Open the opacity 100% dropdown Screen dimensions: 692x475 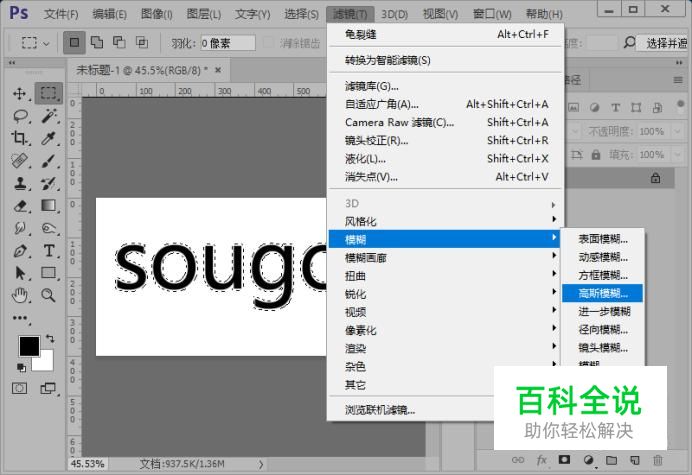(x=677, y=131)
